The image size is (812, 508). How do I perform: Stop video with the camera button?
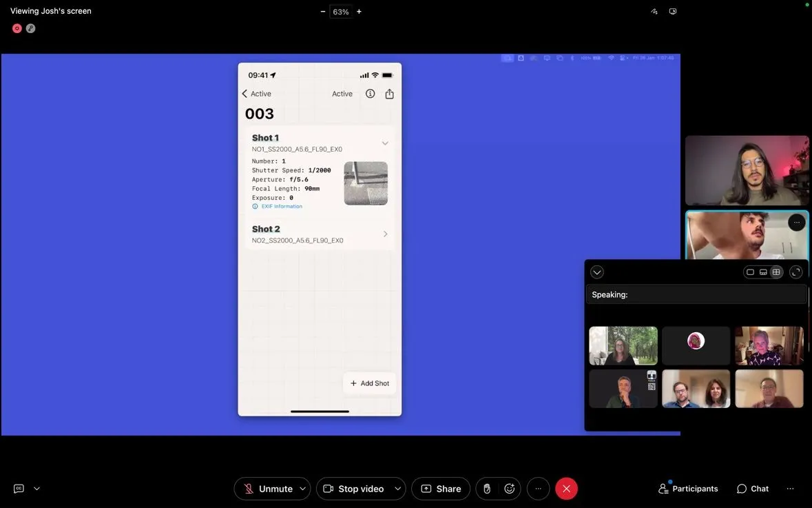coord(353,489)
